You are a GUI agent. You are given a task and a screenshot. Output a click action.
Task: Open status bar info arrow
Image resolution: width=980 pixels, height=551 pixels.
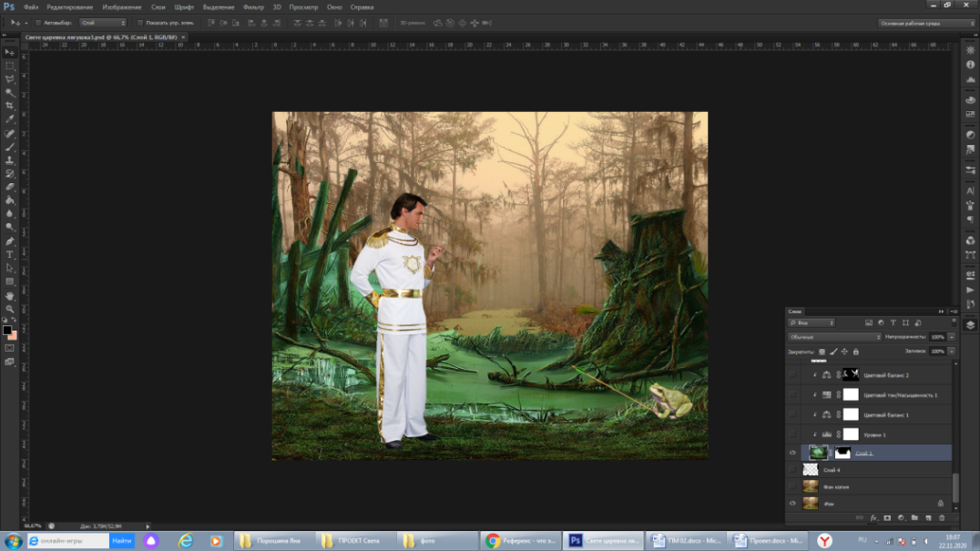[x=148, y=526]
